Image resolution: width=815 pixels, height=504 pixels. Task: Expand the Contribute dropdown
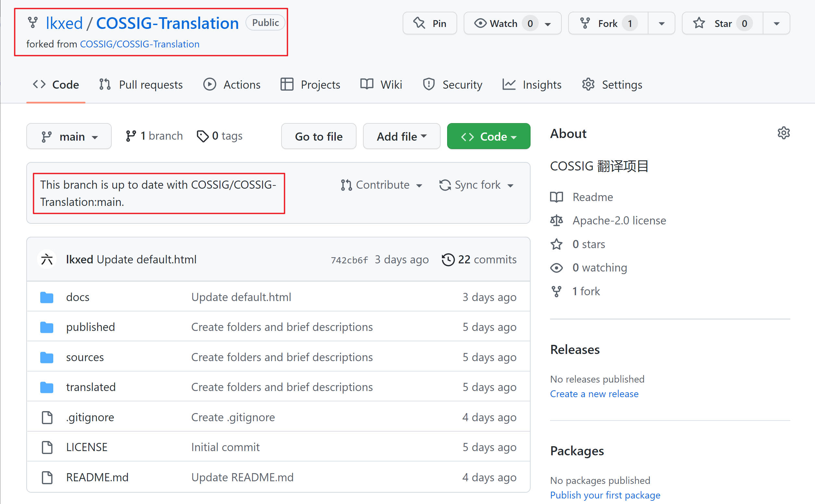tap(382, 185)
